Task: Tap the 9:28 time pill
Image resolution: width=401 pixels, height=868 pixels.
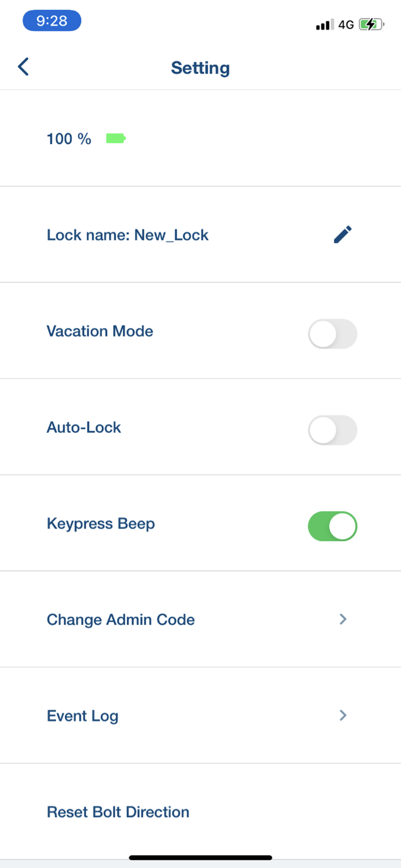Action: (51, 20)
